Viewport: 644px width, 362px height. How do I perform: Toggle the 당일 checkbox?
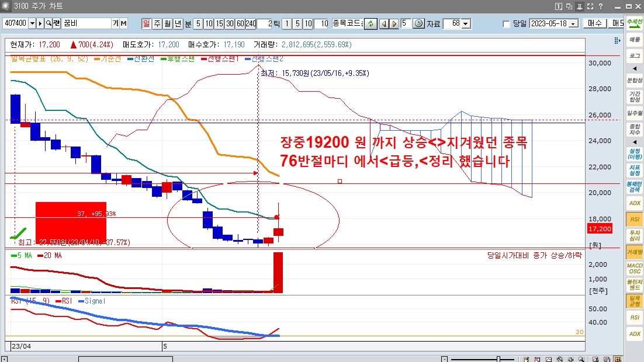click(507, 24)
